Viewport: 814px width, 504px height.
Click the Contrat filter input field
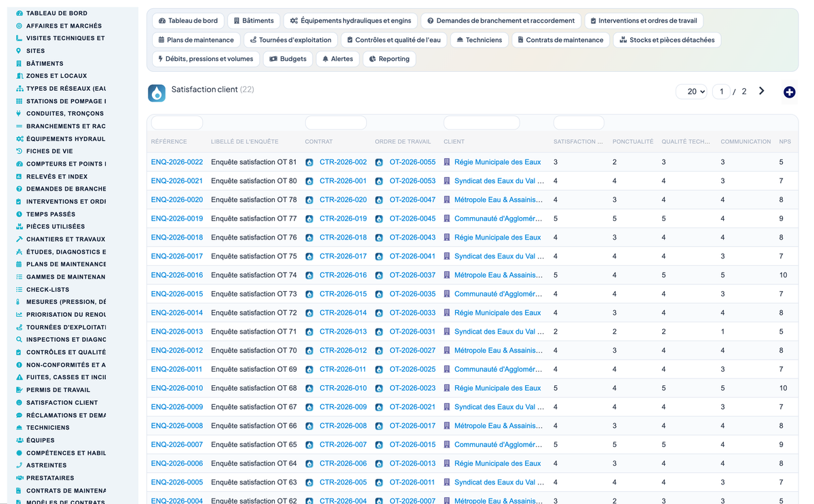click(336, 123)
